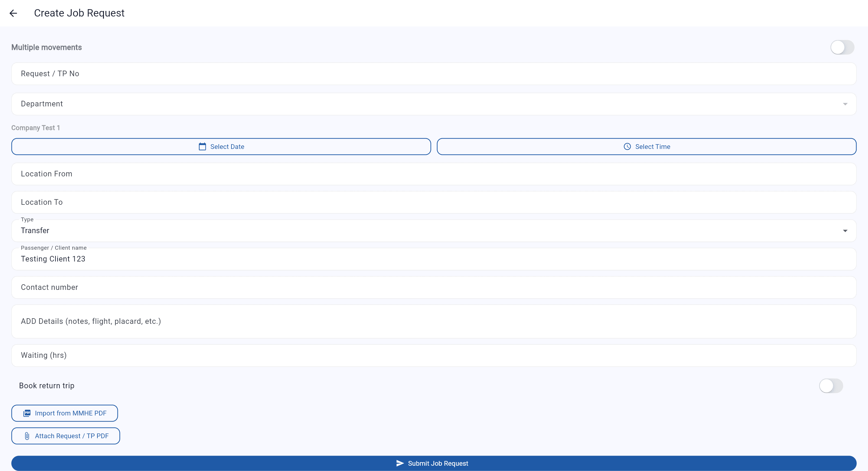Screen dimensions: 868x471
Task: Expand the Type selector to change Transfer
Action: point(845,230)
